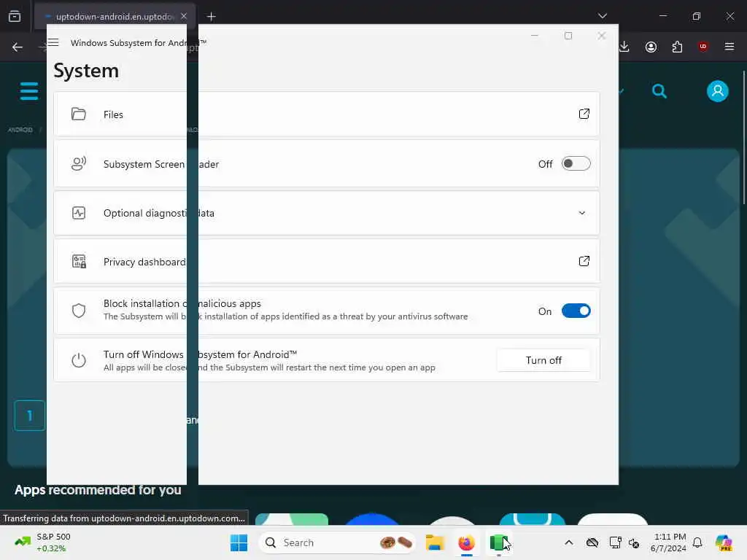
Task: Click the Firefox back arrow
Action: click(18, 47)
